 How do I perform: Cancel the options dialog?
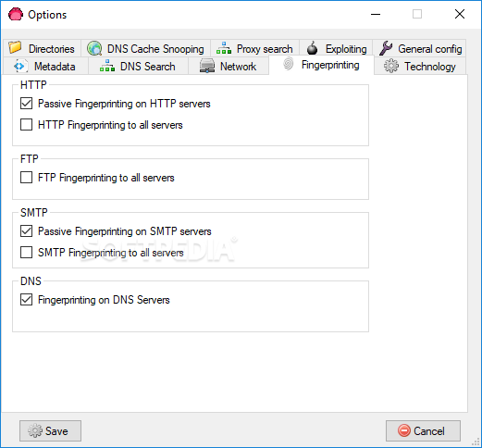(x=423, y=430)
